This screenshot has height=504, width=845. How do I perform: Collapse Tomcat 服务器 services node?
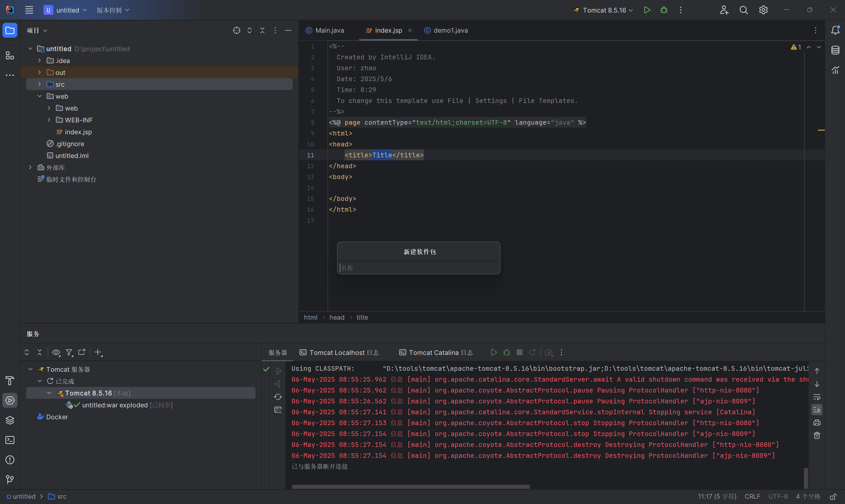coord(30,369)
